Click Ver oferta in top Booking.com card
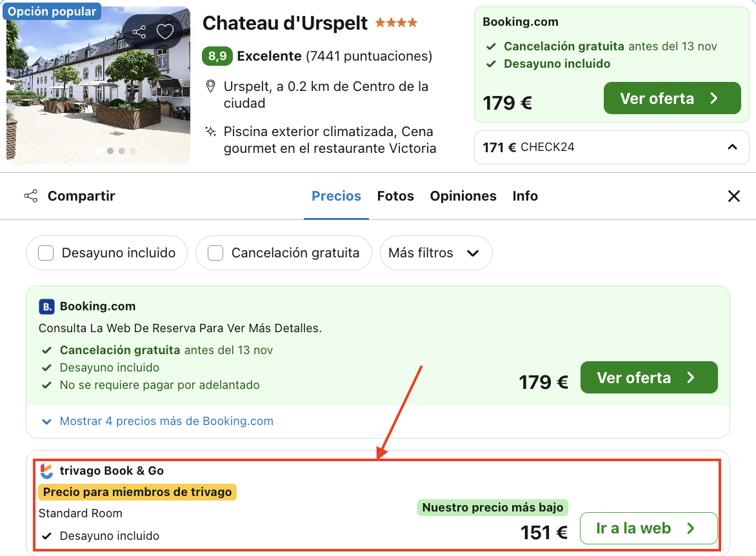 point(672,99)
